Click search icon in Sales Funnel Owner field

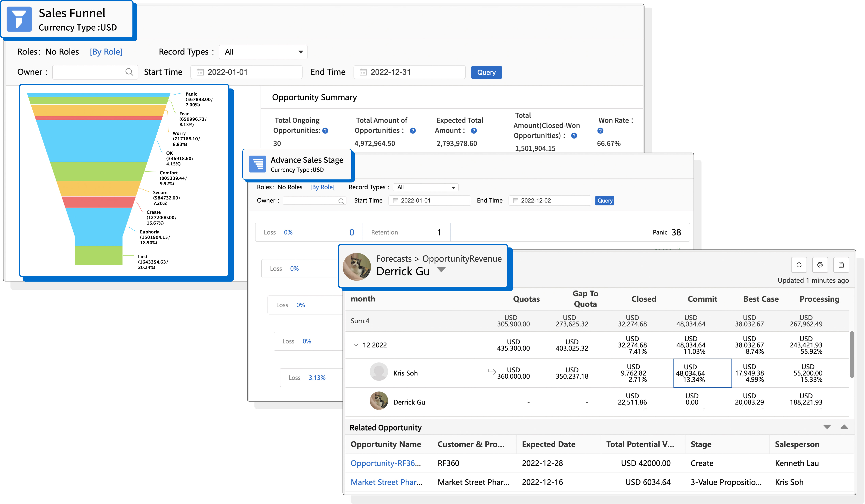pos(129,72)
